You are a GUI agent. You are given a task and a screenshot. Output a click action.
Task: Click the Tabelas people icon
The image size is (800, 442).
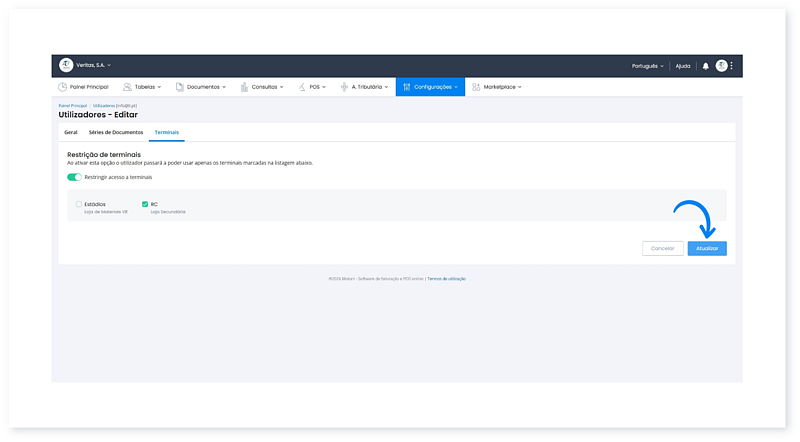coord(127,87)
